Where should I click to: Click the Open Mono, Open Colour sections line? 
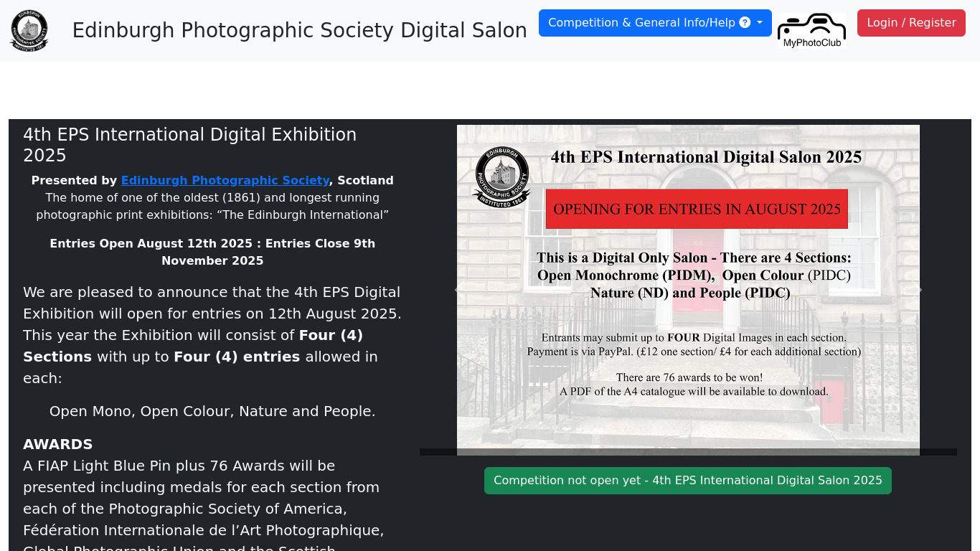point(212,411)
